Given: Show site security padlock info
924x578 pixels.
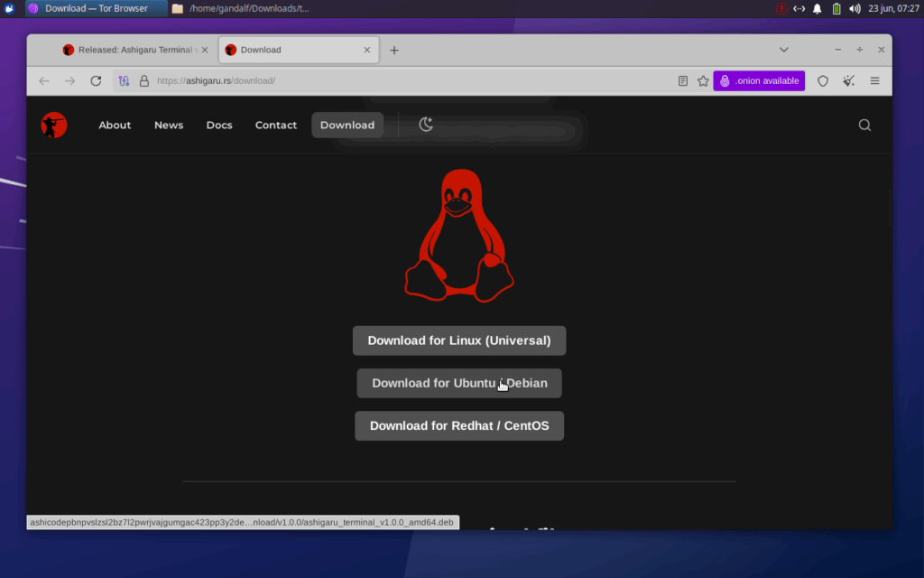Looking at the screenshot, I should (143, 80).
